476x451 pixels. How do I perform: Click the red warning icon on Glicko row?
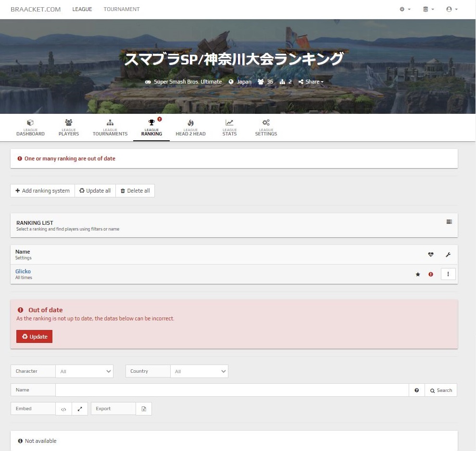click(x=431, y=274)
